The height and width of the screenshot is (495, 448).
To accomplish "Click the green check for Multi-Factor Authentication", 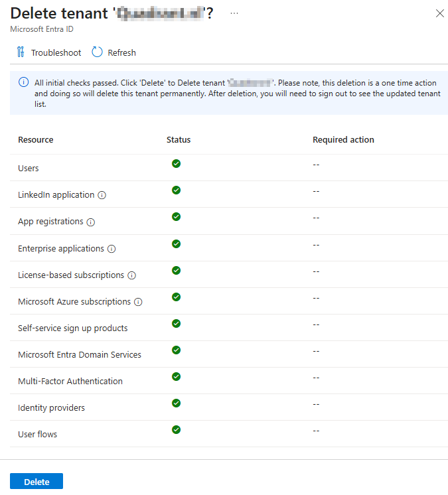I will point(176,376).
